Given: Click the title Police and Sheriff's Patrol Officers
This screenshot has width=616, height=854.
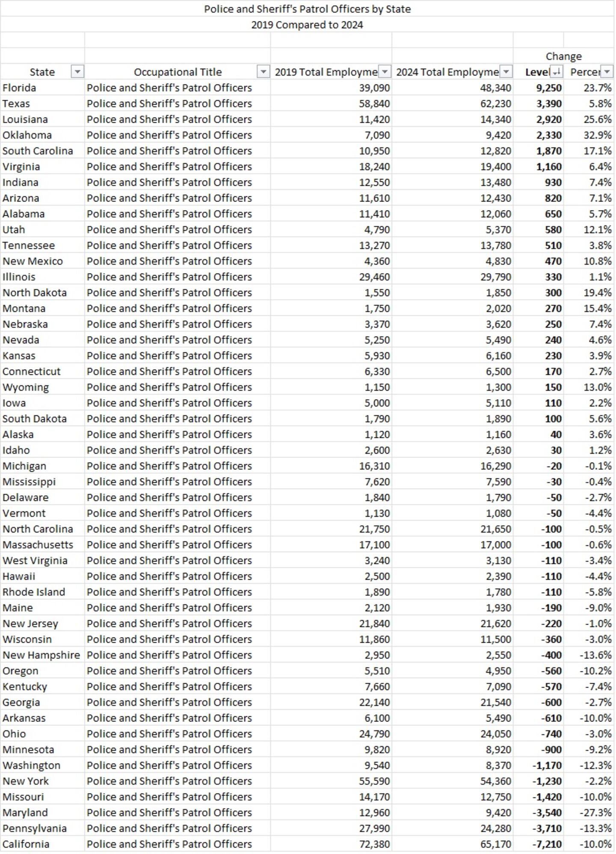Looking at the screenshot, I should (308, 9).
